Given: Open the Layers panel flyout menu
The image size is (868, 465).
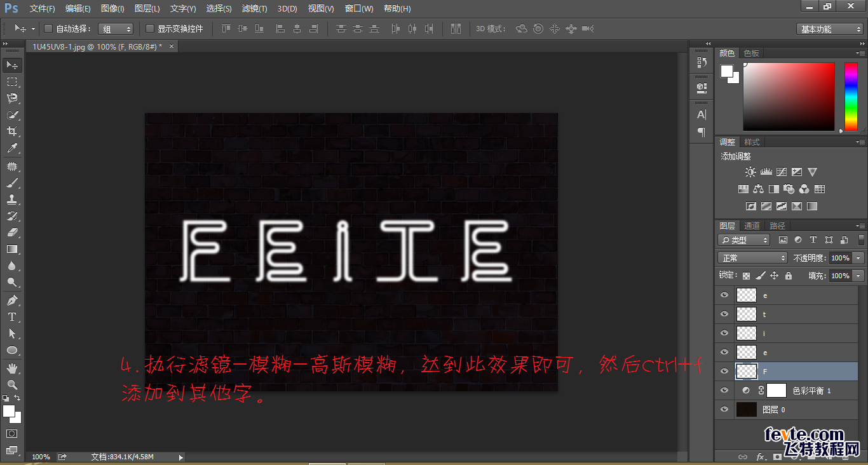Looking at the screenshot, I should (860, 226).
